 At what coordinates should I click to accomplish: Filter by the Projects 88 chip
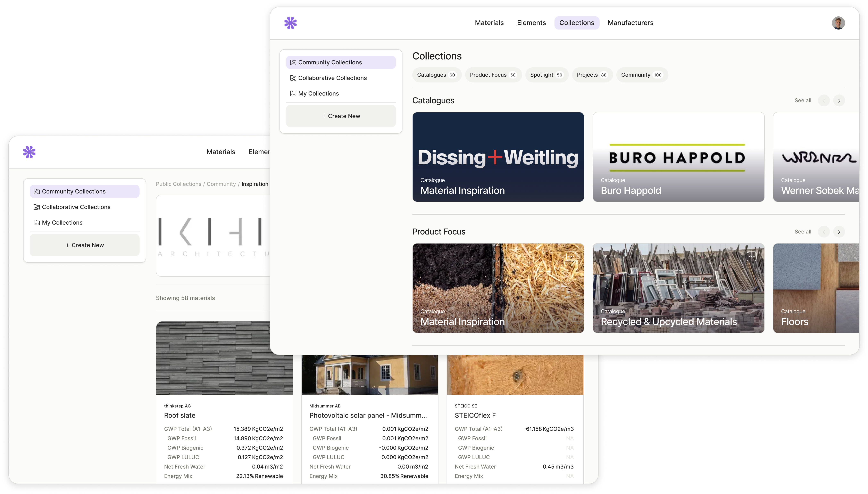coord(592,75)
